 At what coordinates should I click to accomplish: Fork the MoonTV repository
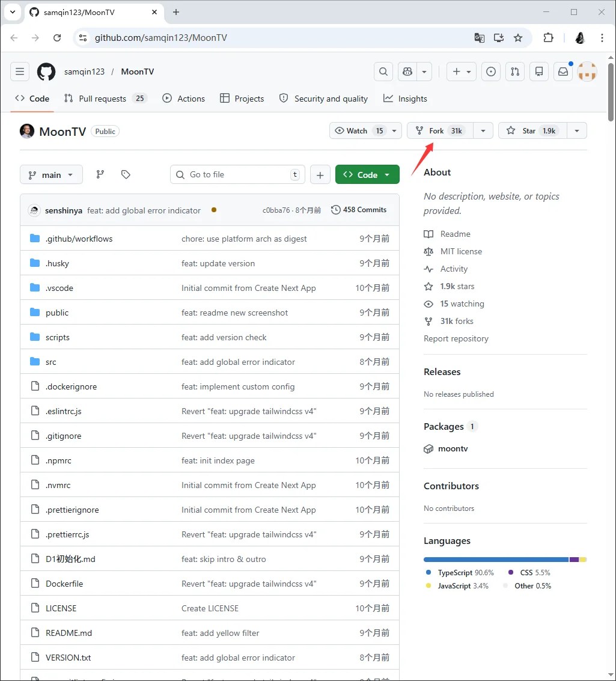click(440, 130)
